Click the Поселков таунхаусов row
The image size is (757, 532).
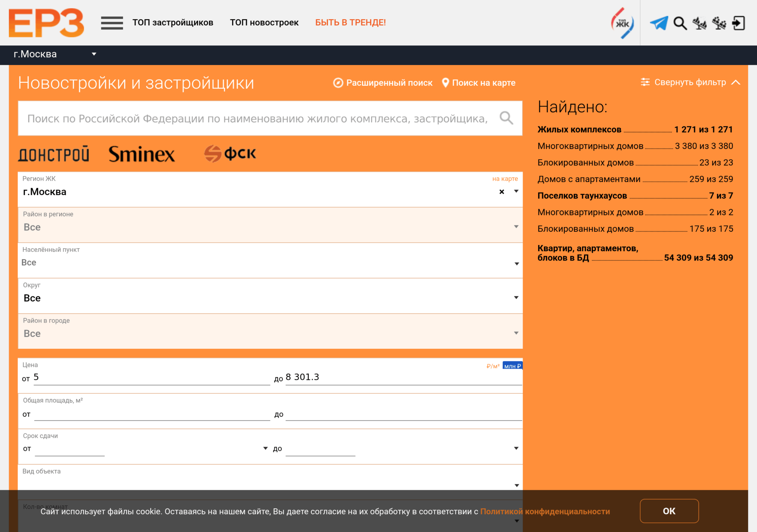point(635,196)
